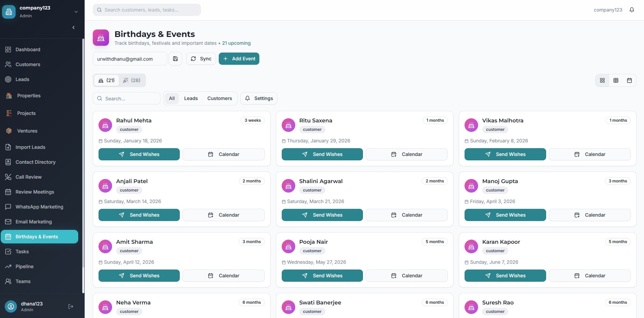Switch to the Customers filter tab
The height and width of the screenshot is (318, 644).
[x=219, y=98]
